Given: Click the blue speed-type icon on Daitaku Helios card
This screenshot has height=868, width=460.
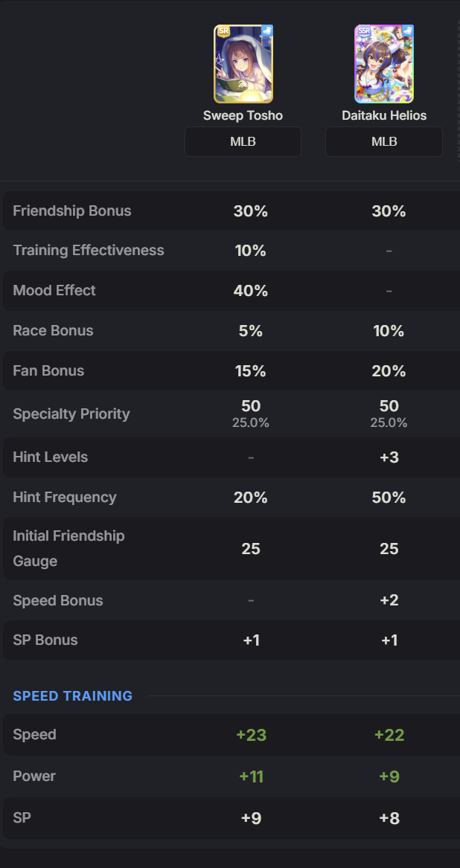Looking at the screenshot, I should pos(408,31).
